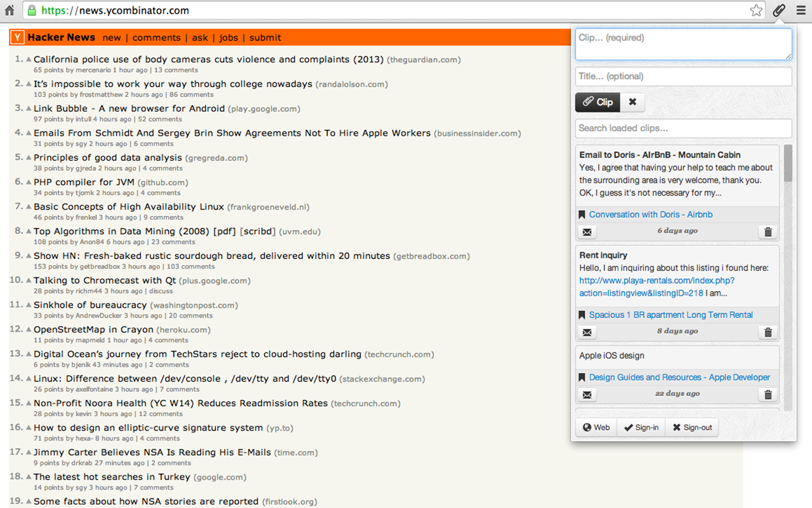This screenshot has height=508, width=812.
Task: Click the '22 days ago' clip timestamp
Action: pos(678,394)
